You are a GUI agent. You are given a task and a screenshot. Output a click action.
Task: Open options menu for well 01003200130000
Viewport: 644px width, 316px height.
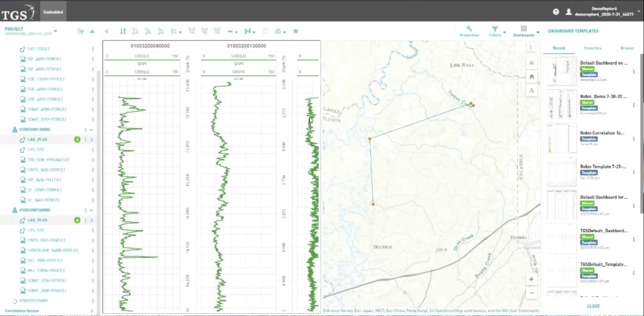[x=85, y=130]
